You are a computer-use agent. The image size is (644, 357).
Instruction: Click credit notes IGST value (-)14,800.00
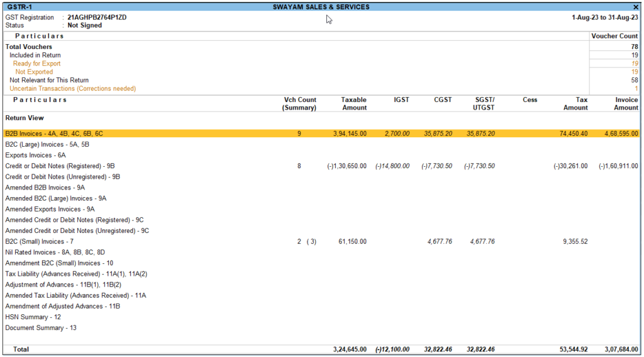tap(392, 166)
